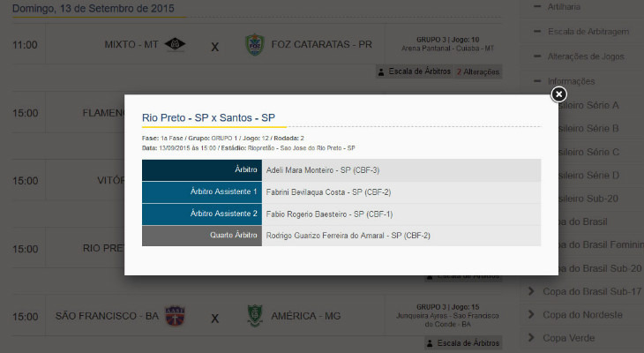Click referee name Adeli Mara Monteiro

point(310,170)
